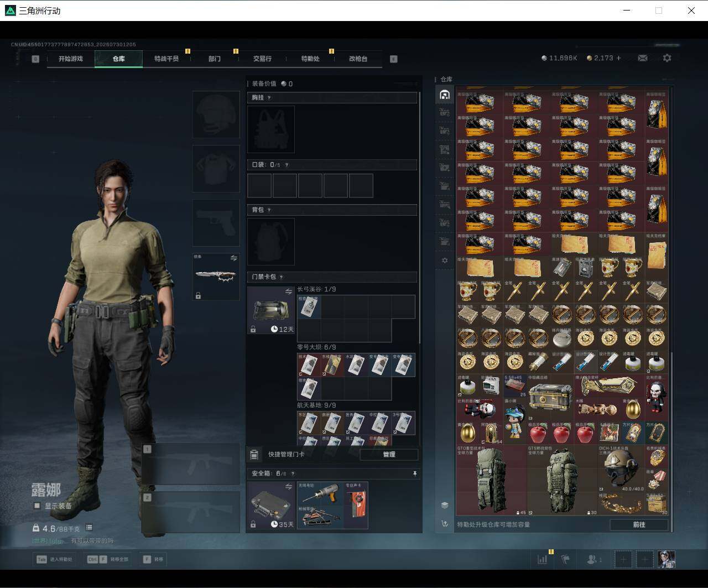Select the keycard bag container, 12天
708x588 pixels.
pos(270,310)
